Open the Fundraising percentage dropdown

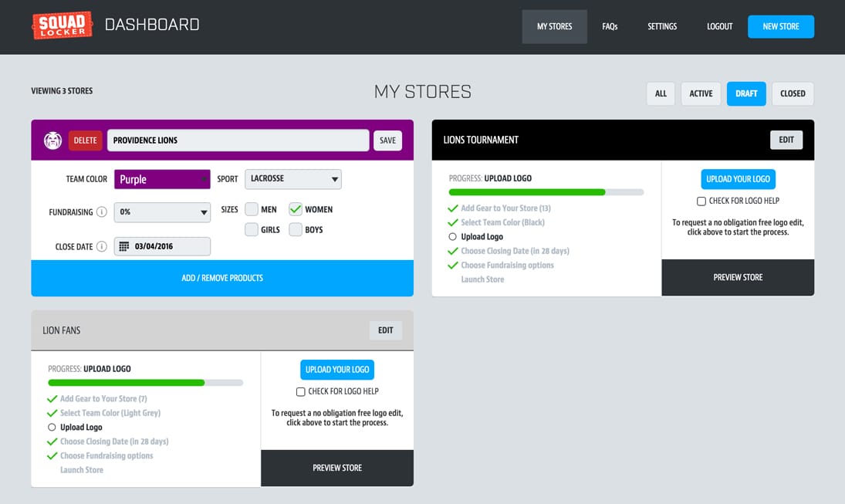162,211
